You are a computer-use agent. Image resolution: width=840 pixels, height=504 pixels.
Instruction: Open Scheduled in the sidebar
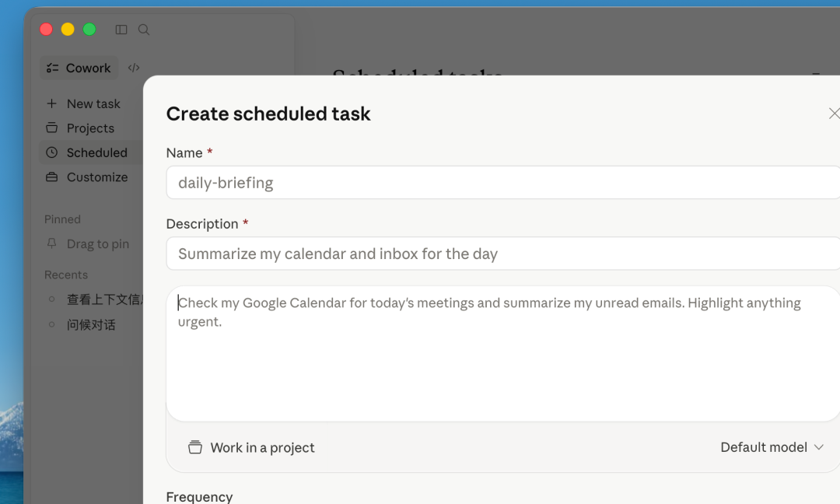tap(96, 152)
